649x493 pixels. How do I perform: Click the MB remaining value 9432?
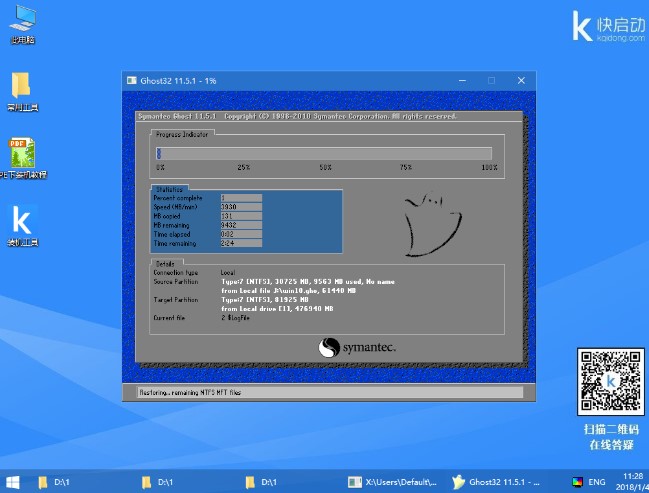click(241, 225)
